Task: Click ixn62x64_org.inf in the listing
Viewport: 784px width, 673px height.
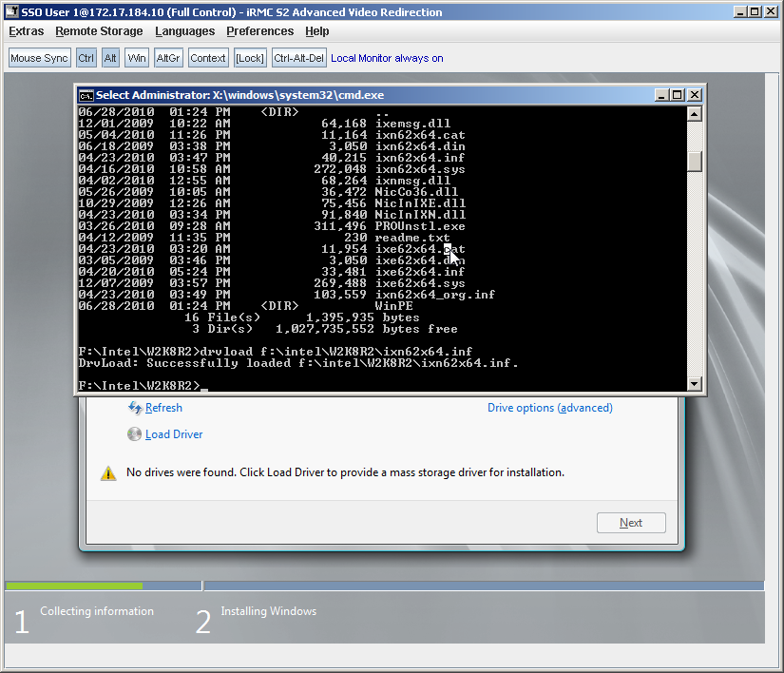Action: [435, 295]
